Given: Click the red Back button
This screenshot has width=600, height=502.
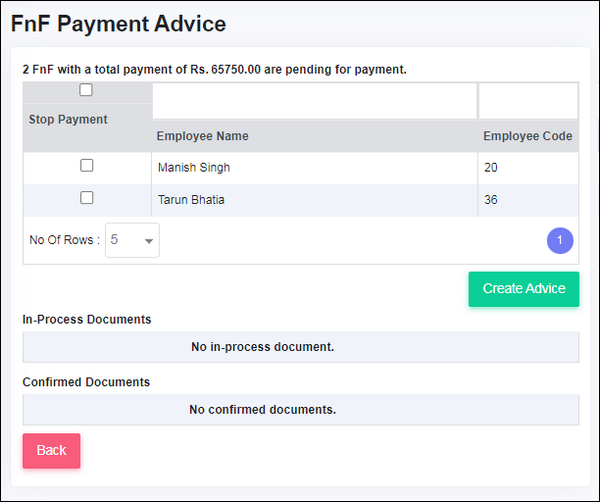Looking at the screenshot, I should [x=51, y=451].
